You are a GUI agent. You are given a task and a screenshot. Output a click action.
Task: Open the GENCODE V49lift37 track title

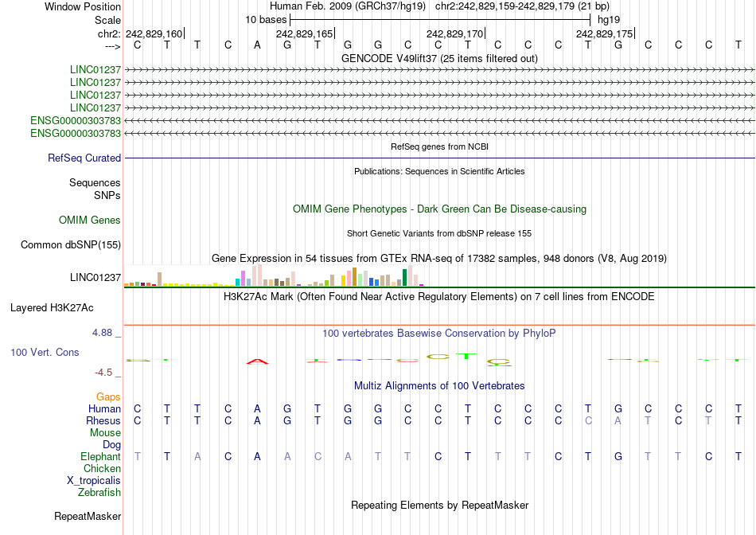click(439, 58)
